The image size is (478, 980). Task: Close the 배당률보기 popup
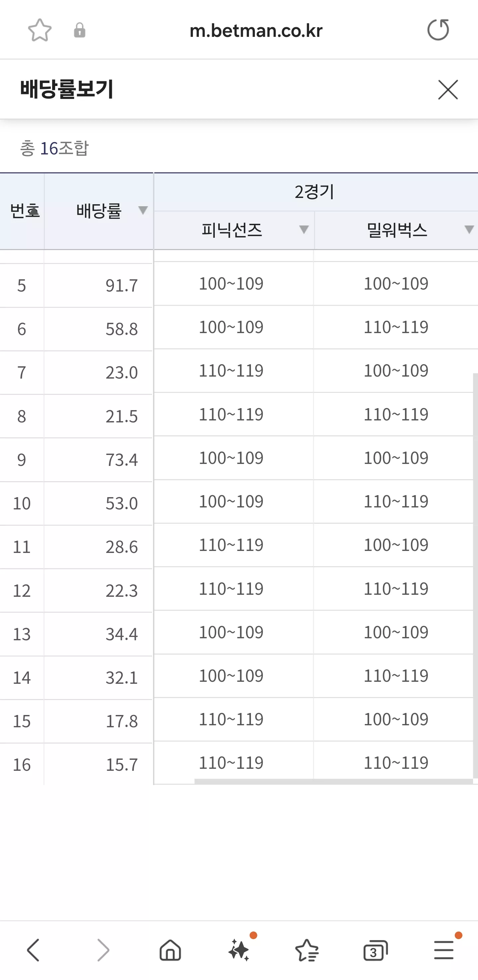pyautogui.click(x=448, y=90)
